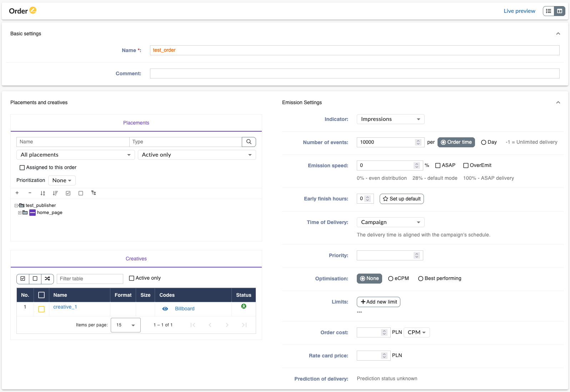Image resolution: width=570 pixels, height=392 pixels.
Task: Click the sort ascending icon in placements toolbar
Action: (43, 193)
